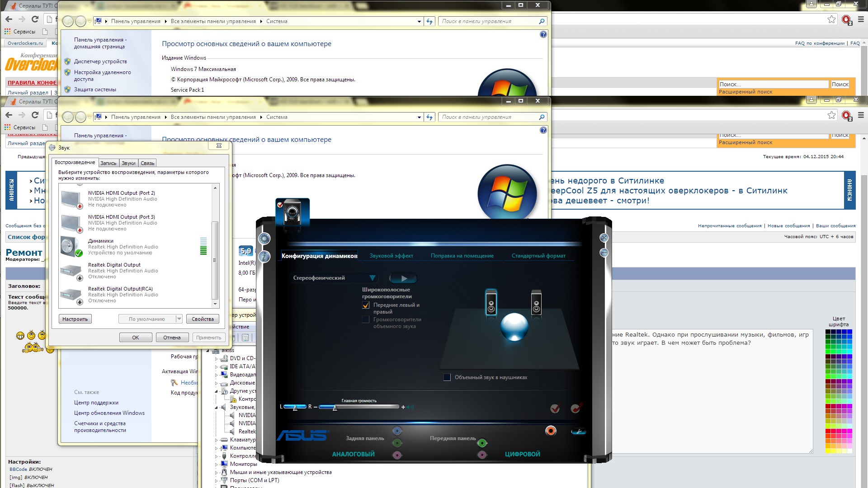
Task: Open 'Запись' tab in Sound dialog
Action: (x=108, y=163)
